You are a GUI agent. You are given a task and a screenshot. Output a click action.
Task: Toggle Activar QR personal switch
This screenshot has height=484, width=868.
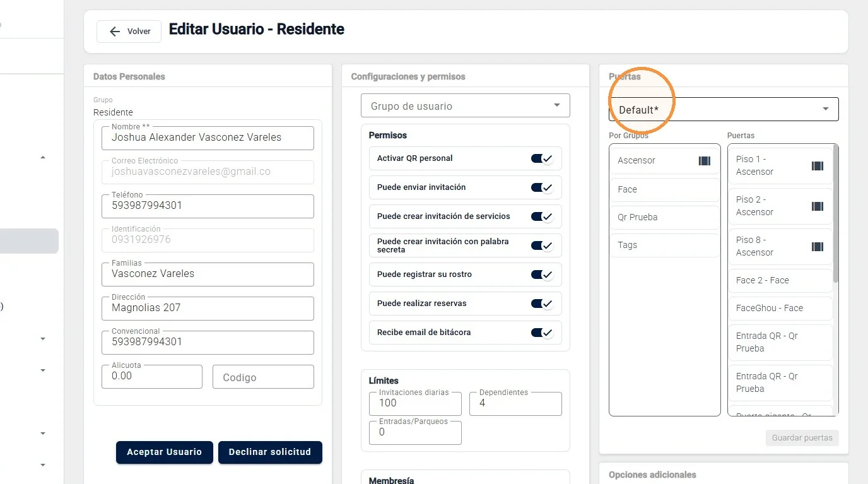click(542, 158)
